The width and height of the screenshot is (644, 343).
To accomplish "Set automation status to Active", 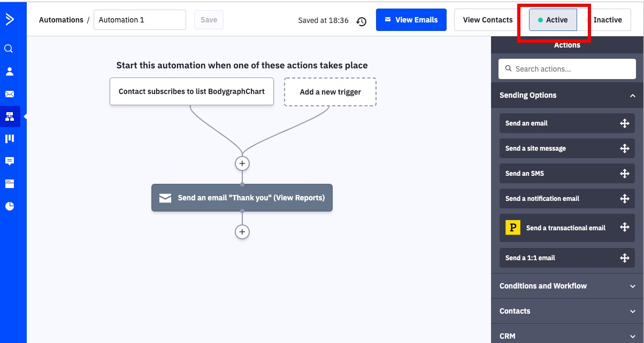I will point(553,20).
